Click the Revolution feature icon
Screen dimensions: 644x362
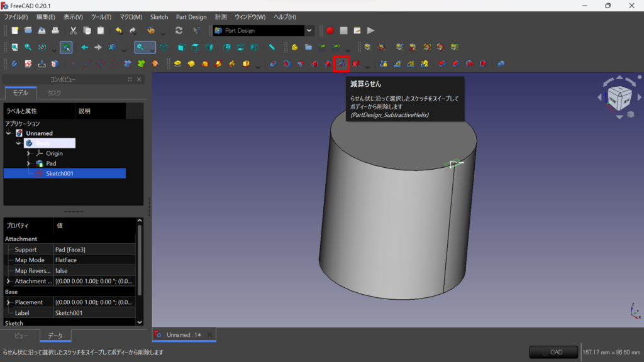tap(191, 63)
